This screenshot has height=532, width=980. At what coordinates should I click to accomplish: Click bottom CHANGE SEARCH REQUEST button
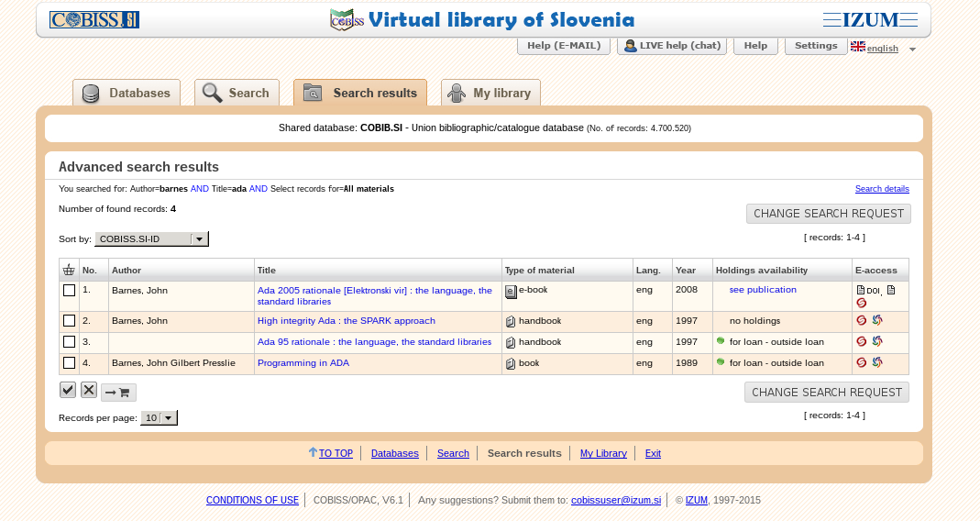click(827, 393)
